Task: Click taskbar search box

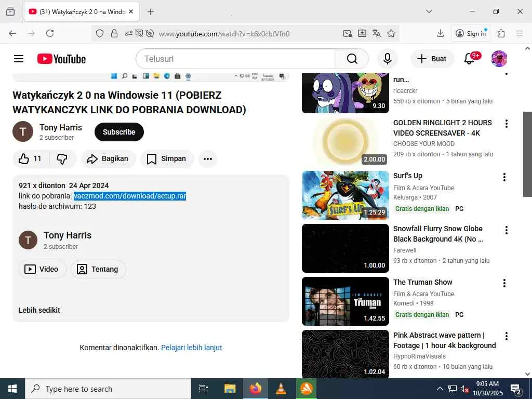Action: [x=108, y=389]
